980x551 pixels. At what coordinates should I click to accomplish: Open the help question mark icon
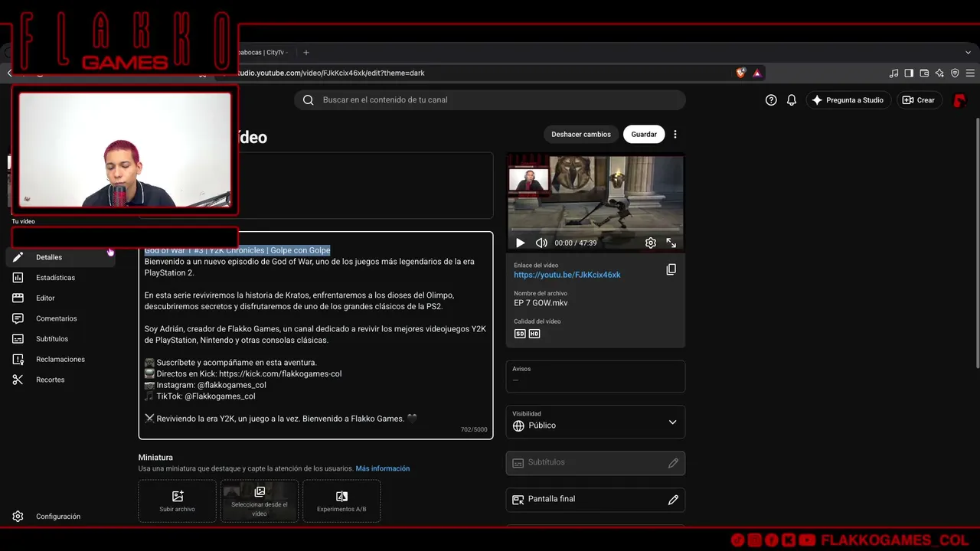(771, 100)
